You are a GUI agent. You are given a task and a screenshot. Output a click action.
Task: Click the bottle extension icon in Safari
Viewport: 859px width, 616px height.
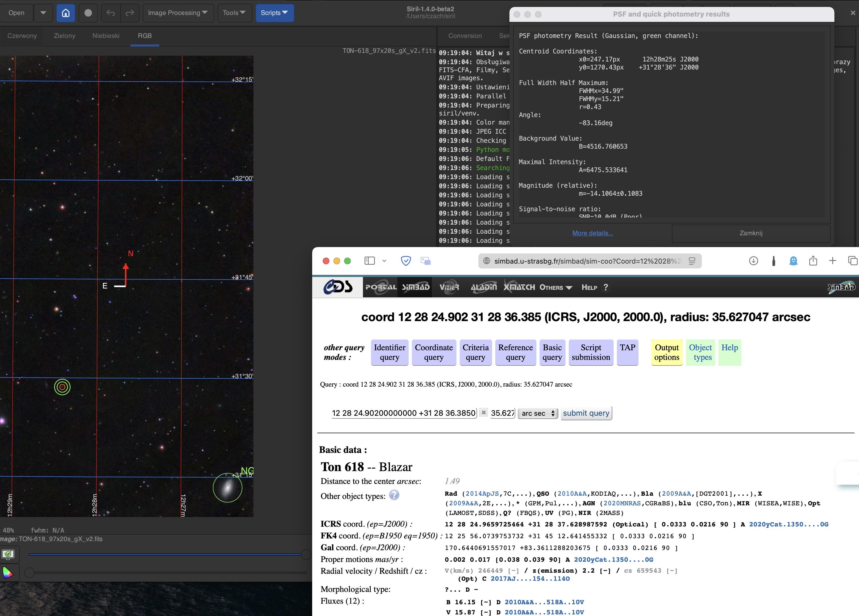coord(774,261)
